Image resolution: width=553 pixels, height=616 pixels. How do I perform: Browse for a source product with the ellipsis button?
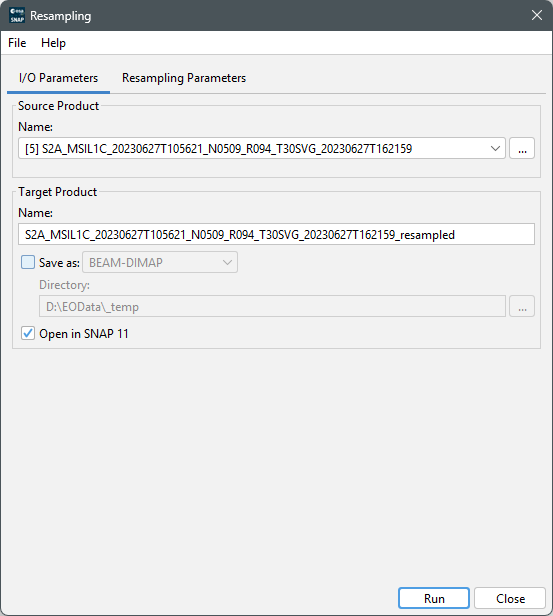tap(522, 148)
